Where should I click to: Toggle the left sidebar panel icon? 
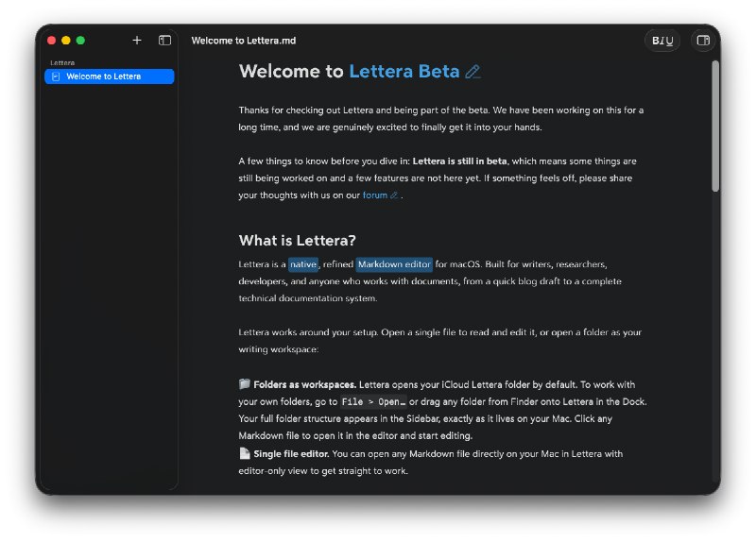coord(164,41)
